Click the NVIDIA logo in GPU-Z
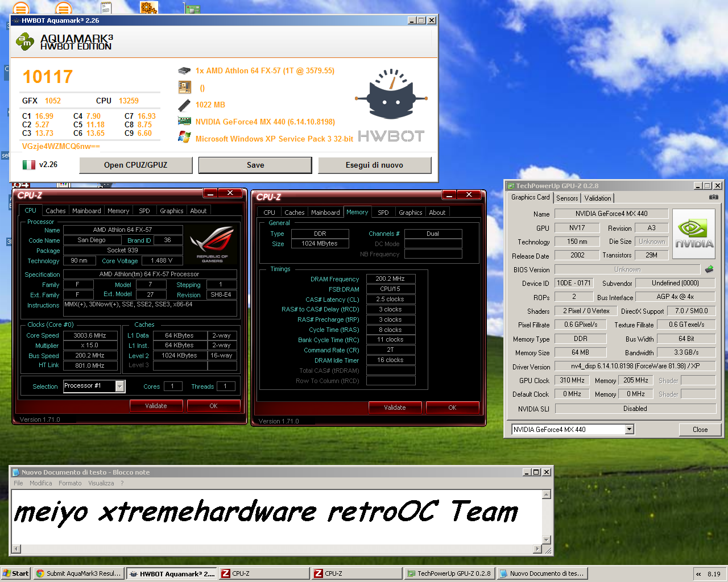Image resolution: width=728 pixels, height=582 pixels. pos(694,234)
